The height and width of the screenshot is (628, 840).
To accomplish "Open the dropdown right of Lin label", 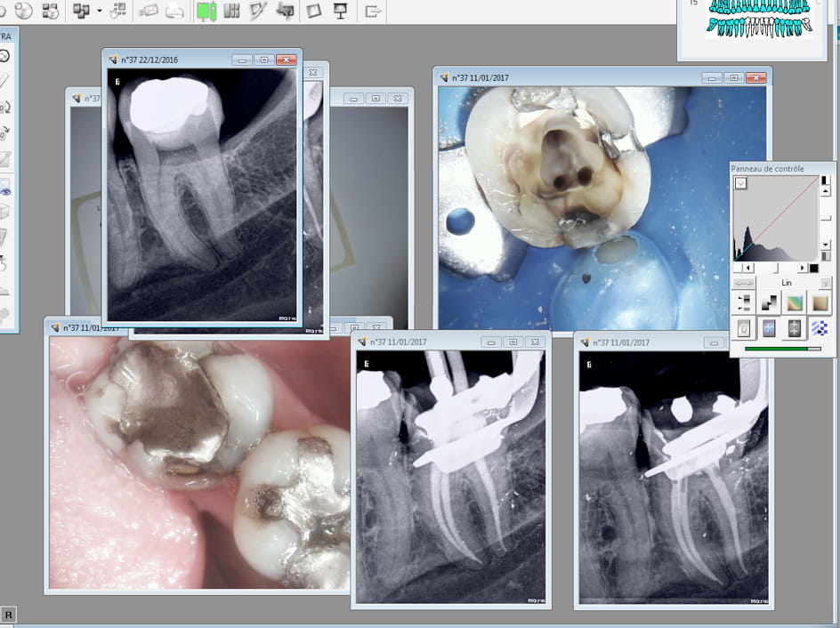I will click(825, 283).
